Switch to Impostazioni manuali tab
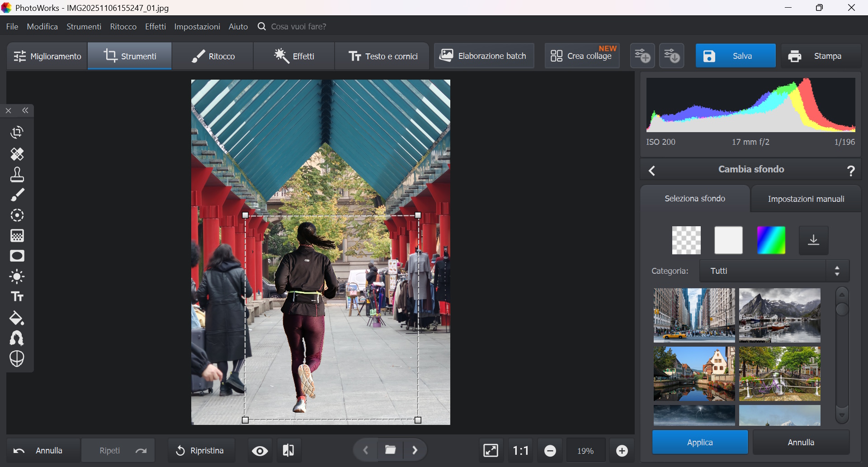Viewport: 868px width, 467px height. [806, 199]
